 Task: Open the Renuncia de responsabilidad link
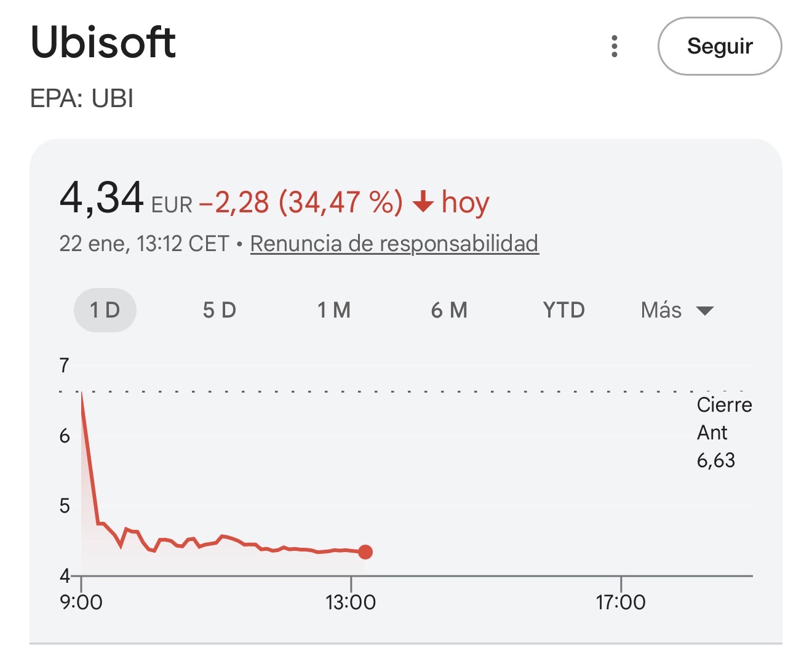pyautogui.click(x=394, y=244)
